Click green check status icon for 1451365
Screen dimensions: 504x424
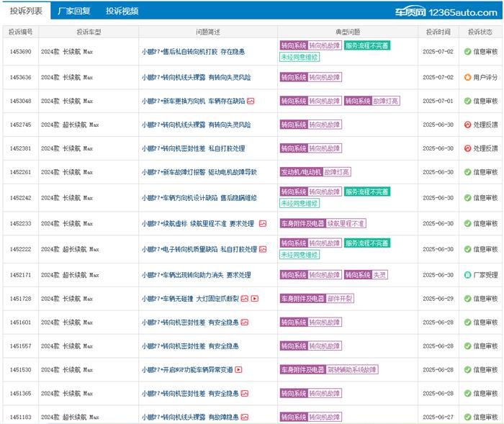click(468, 394)
